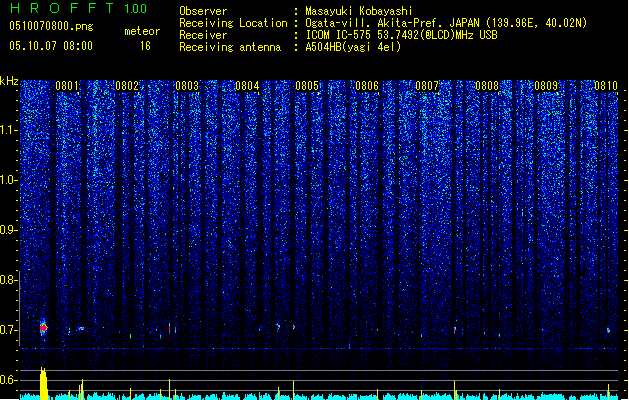Click the 0.8 kHz axis label

click(x=8, y=280)
